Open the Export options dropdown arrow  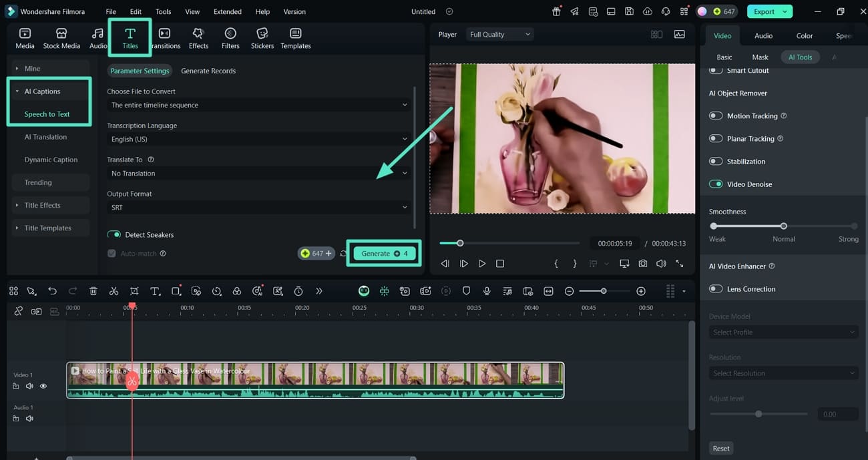tap(785, 11)
